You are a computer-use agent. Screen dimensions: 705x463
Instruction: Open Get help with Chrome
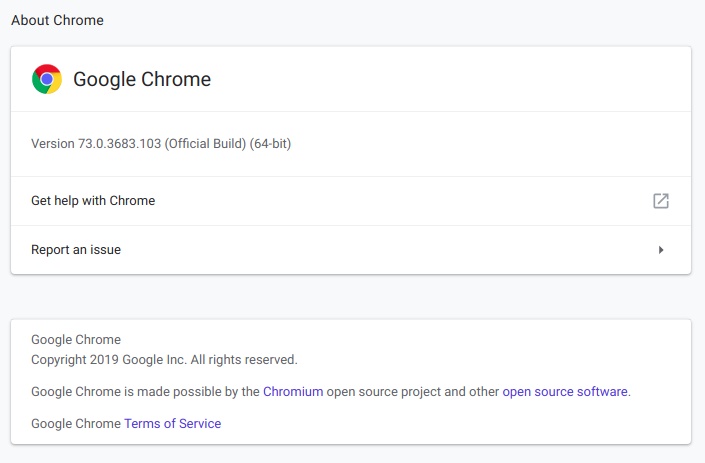[351, 201]
